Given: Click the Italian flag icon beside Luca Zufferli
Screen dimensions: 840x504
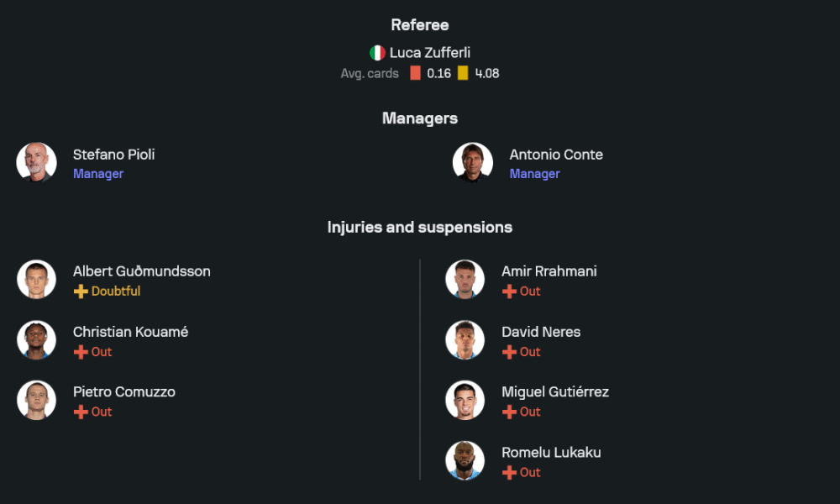Looking at the screenshot, I should click(x=378, y=53).
